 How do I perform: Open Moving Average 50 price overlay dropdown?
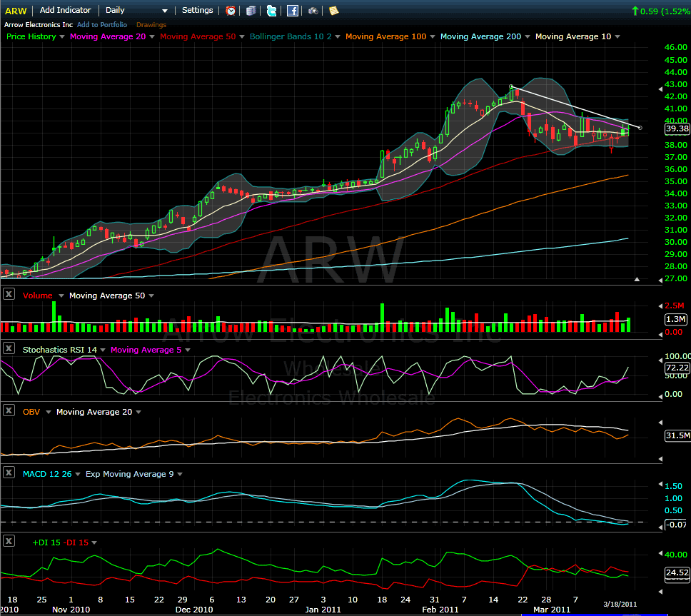click(242, 36)
